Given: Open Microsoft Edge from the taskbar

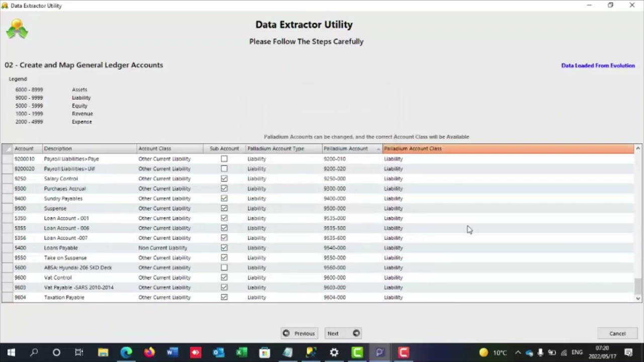Looking at the screenshot, I should click(x=126, y=352).
